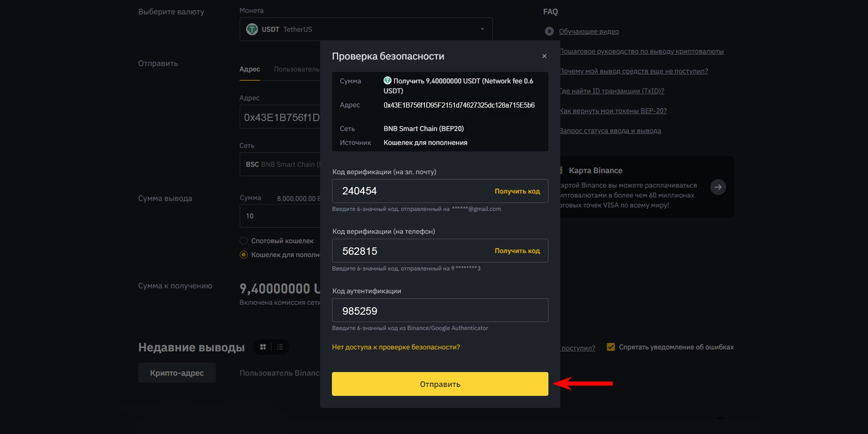
Task: Open Как вернуть мои токены BEP-20 link
Action: [613, 111]
